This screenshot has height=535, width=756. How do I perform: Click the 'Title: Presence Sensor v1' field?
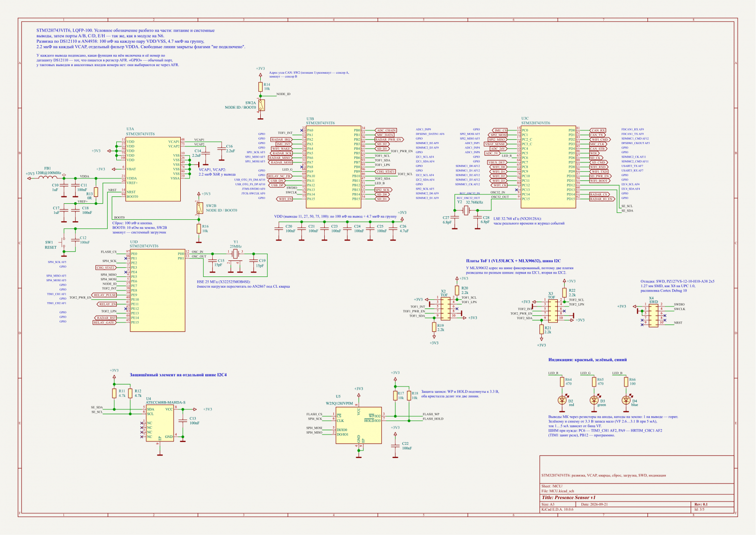point(568,498)
